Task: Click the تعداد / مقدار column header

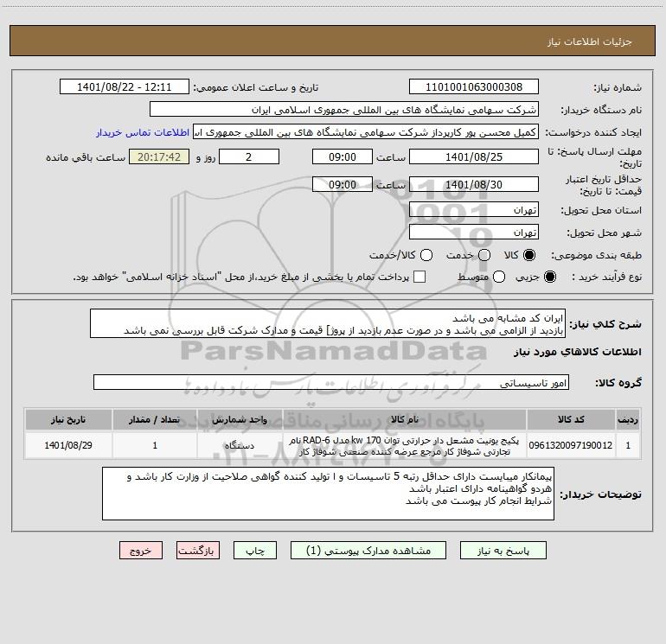Action: pos(155,419)
